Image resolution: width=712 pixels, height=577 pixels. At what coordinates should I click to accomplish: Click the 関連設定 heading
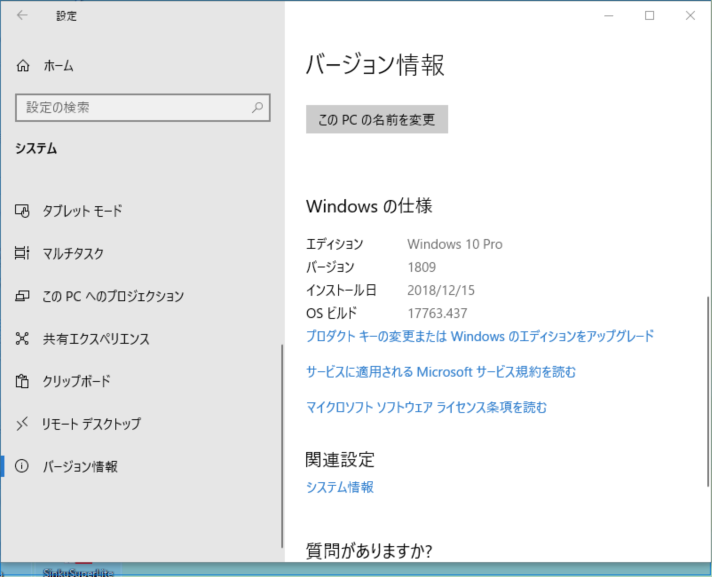(340, 459)
